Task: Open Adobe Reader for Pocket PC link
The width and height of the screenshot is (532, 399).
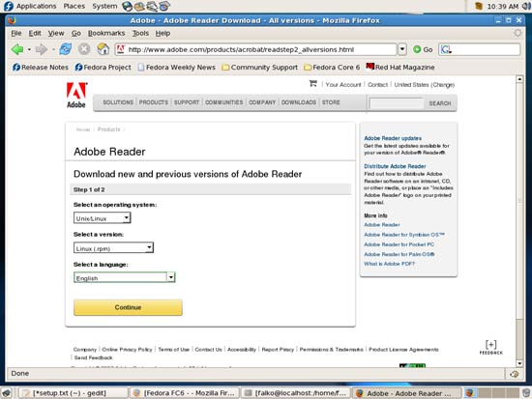Action: [399, 244]
